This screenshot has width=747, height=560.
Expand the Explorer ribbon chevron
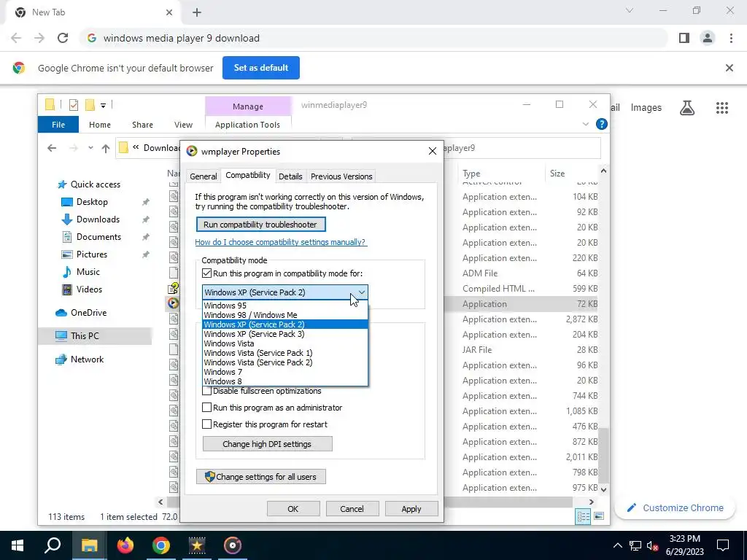tap(586, 124)
